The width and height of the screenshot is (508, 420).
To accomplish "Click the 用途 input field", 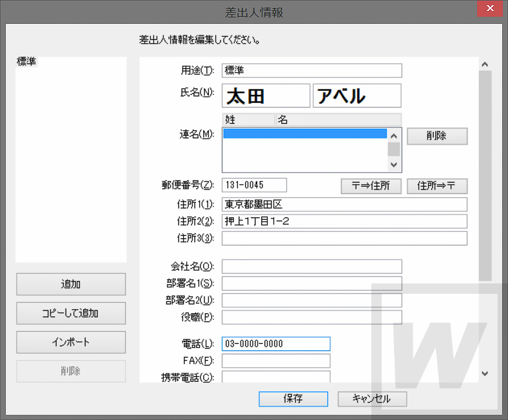I will tap(311, 70).
